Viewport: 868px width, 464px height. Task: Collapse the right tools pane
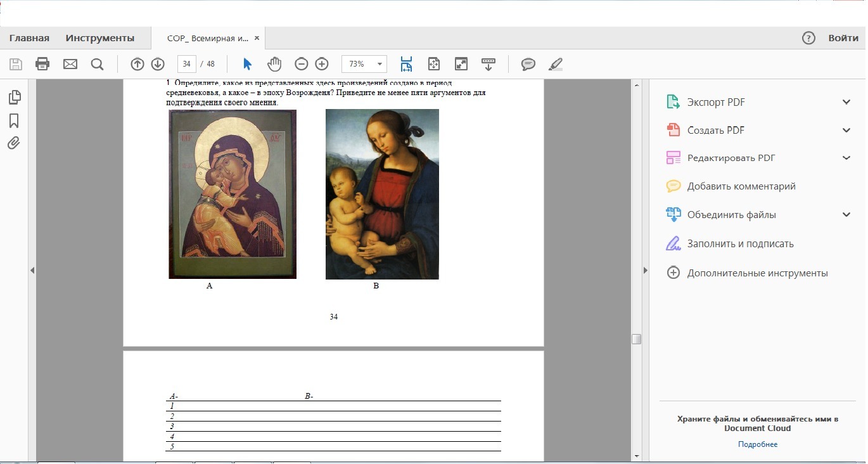coord(646,270)
